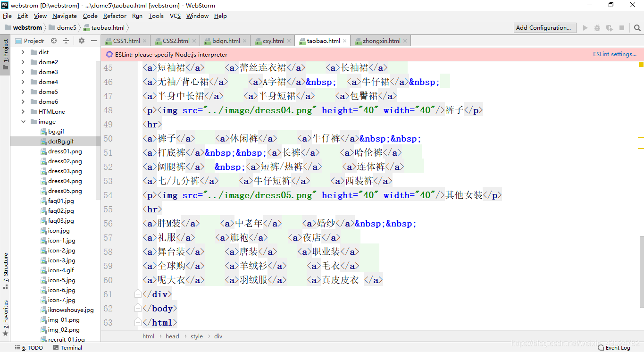
Task: Open Project panel settings gear
Action: [x=82, y=41]
